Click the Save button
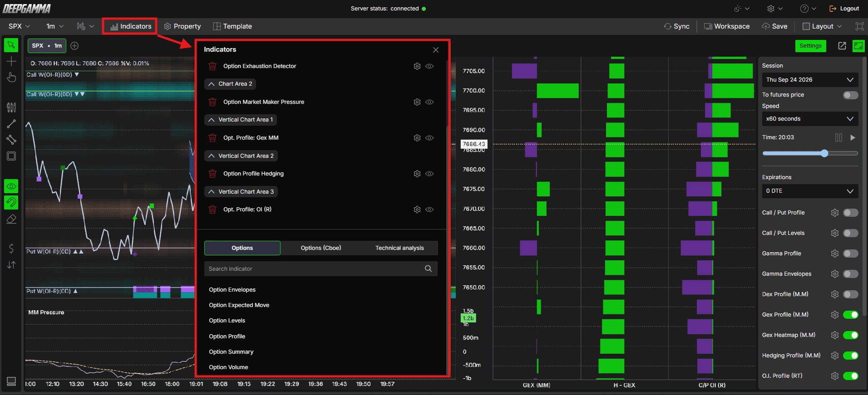Viewport: 868px width, 395px height. click(x=774, y=26)
